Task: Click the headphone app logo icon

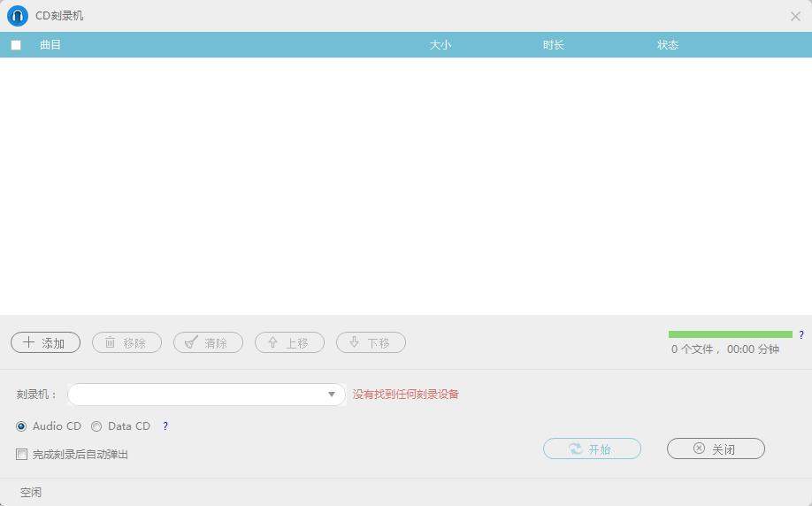Action: click(17, 16)
